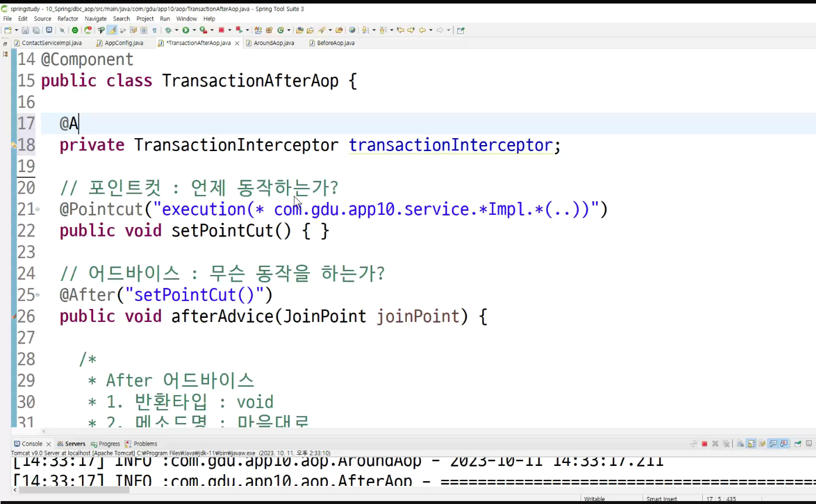This screenshot has height=504, width=816.
Task: Navigate Back with the yellow left arrow
Action: [x=422, y=30]
